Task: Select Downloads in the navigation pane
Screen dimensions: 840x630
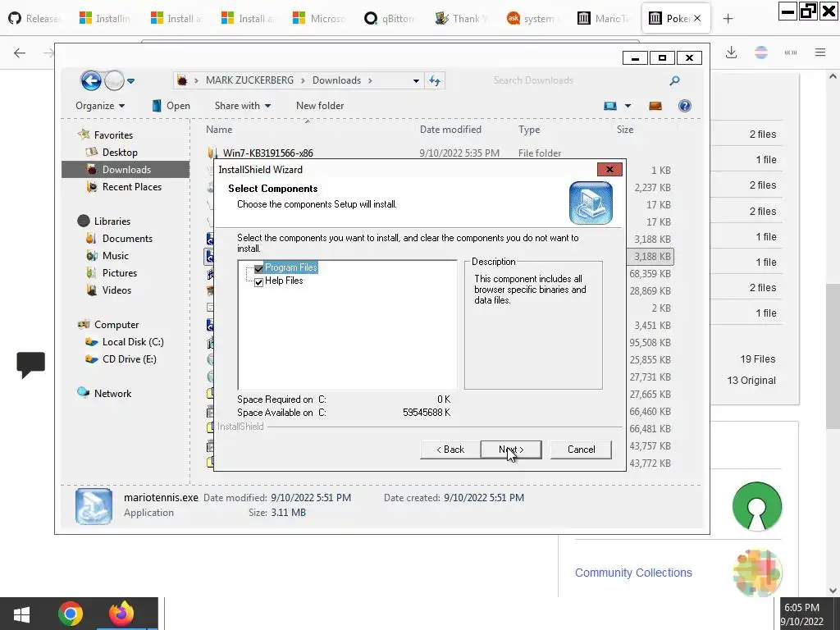Action: (x=126, y=169)
